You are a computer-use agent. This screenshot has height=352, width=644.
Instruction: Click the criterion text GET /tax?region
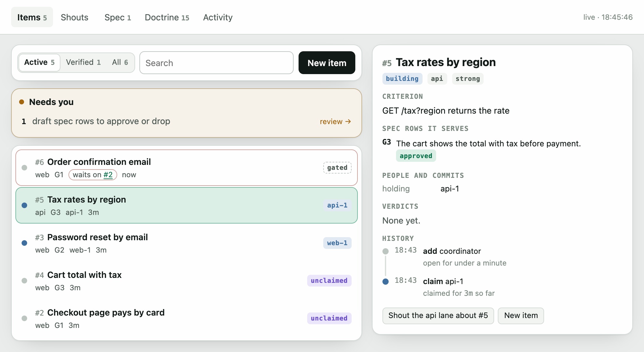click(x=446, y=111)
